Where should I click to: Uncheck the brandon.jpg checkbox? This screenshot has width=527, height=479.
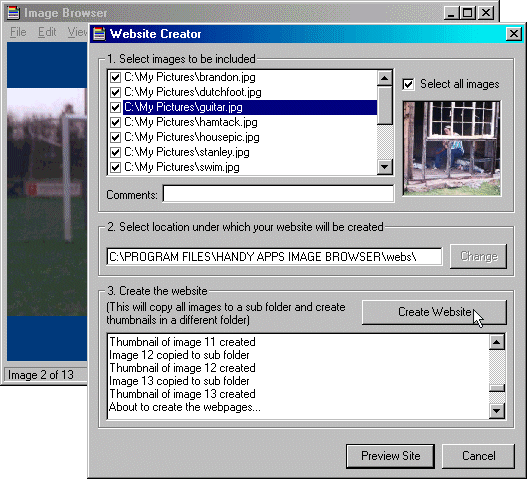point(115,77)
